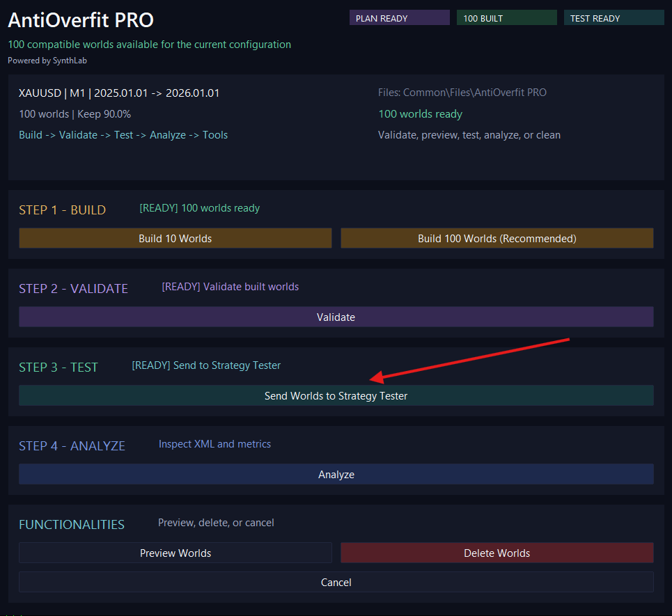Click the 'Build -> Validate -> Test' workflow line
Image resolution: width=672 pixels, height=616 pixels.
(123, 135)
